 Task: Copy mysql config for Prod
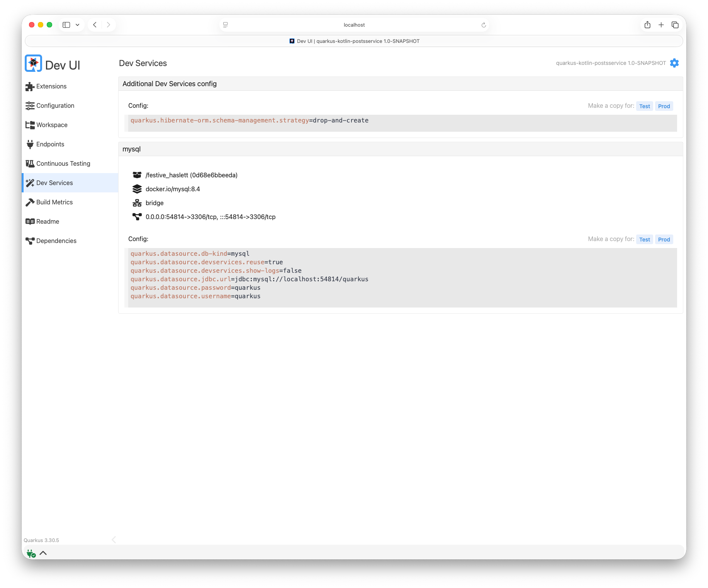(664, 240)
